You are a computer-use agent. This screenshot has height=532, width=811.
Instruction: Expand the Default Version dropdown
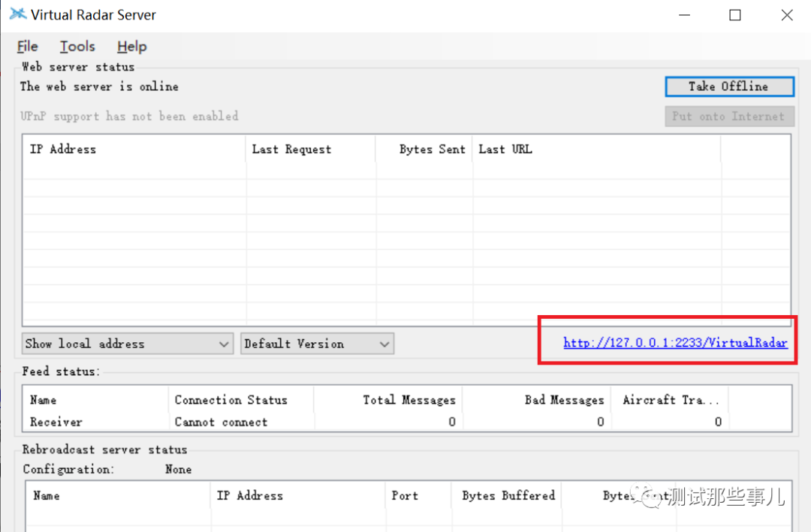click(x=317, y=344)
